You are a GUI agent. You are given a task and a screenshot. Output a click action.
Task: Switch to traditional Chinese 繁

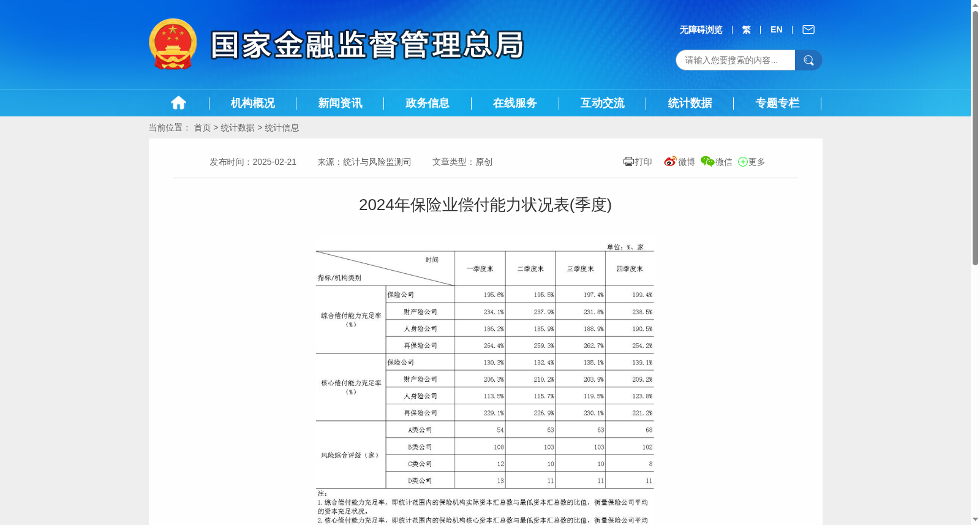[746, 29]
